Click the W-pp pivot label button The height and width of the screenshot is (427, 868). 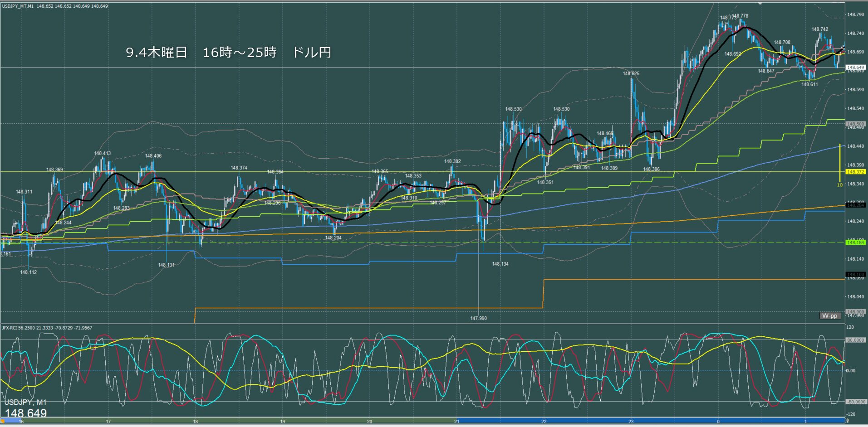829,315
